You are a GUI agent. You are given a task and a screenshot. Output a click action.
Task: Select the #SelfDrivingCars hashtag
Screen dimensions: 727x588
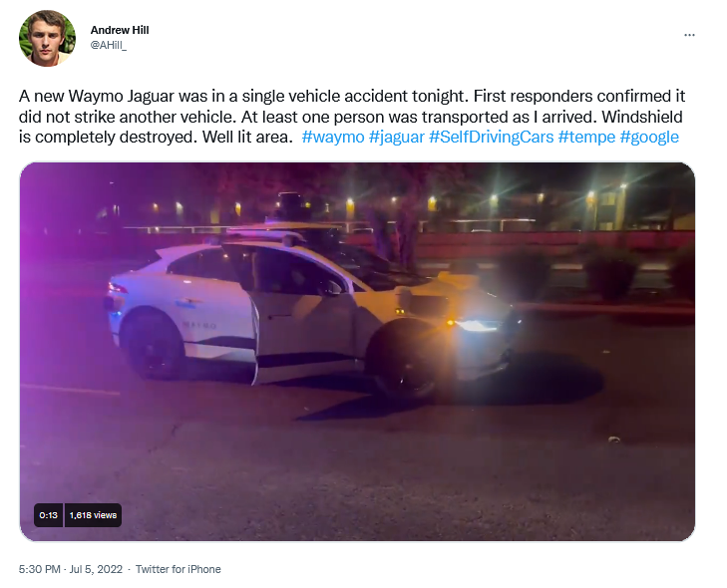[x=491, y=138]
